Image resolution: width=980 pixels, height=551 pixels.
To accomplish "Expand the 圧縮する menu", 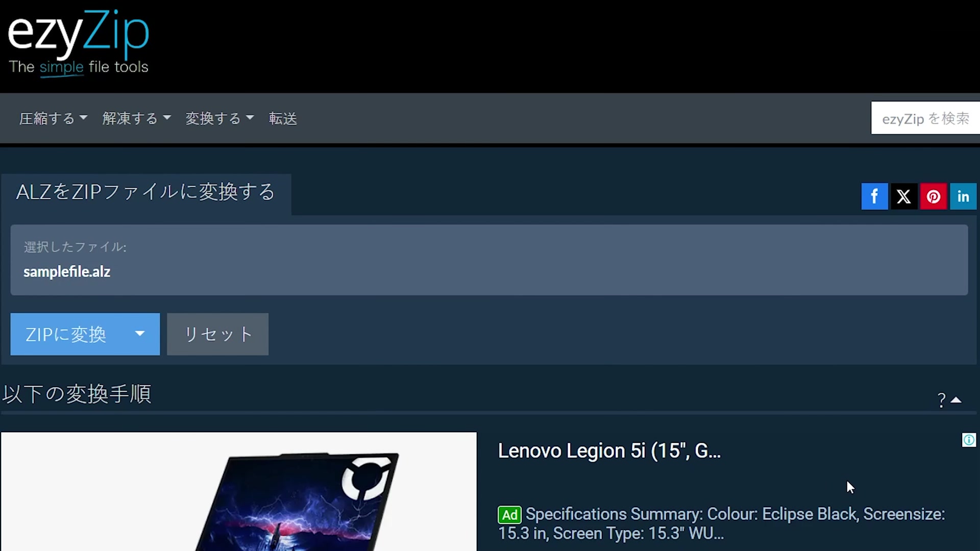I will 53,118.
